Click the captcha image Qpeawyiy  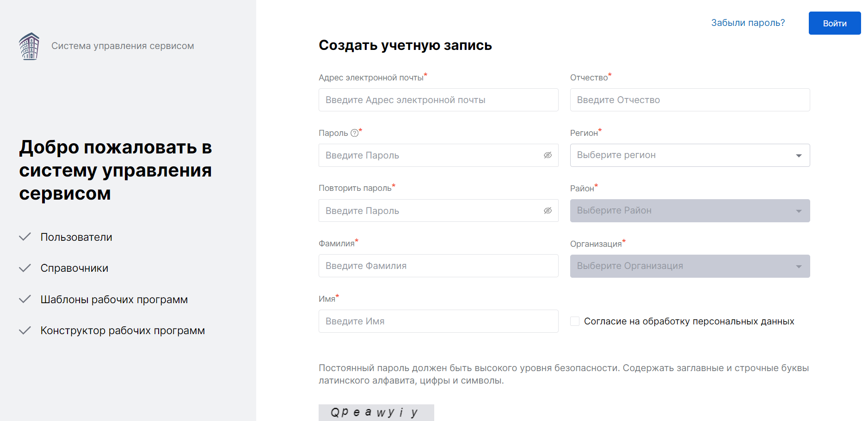point(376,413)
